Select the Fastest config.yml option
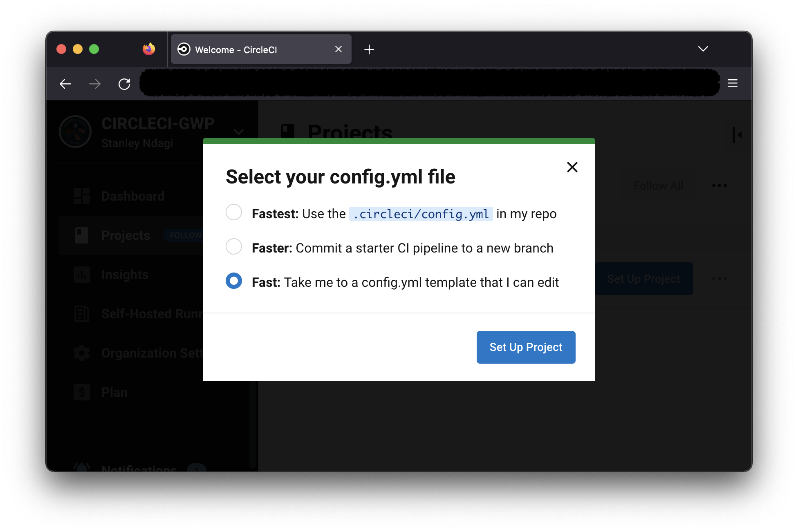798x532 pixels. click(x=234, y=212)
